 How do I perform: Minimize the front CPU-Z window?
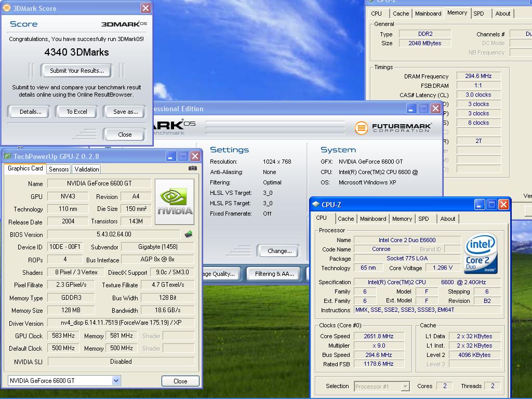(480, 204)
